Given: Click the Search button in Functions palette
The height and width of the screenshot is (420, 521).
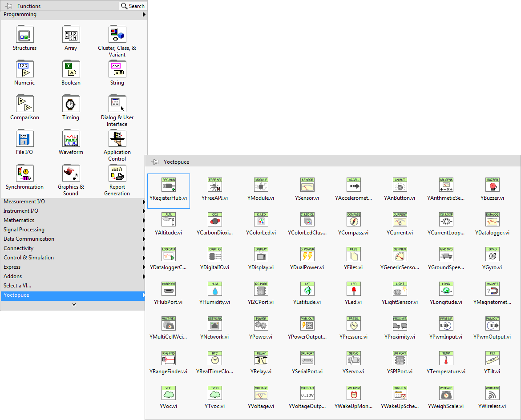Looking at the screenshot, I should pos(133,6).
